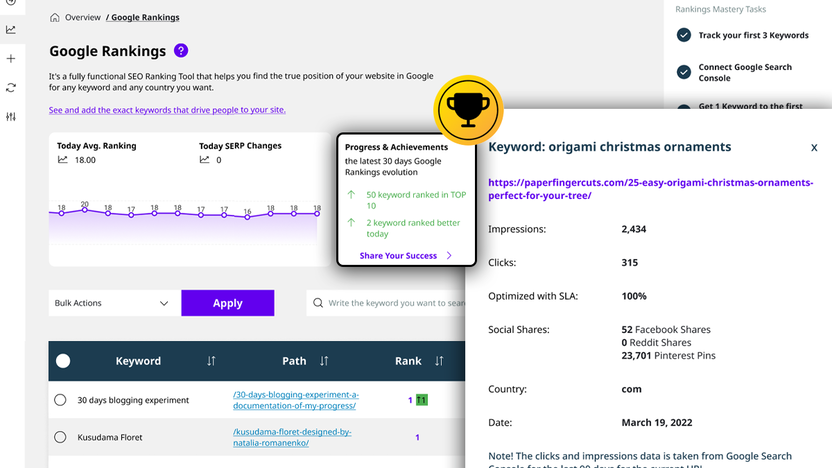Click the refresh sync icon in sidebar
The image size is (832, 468).
click(x=11, y=88)
